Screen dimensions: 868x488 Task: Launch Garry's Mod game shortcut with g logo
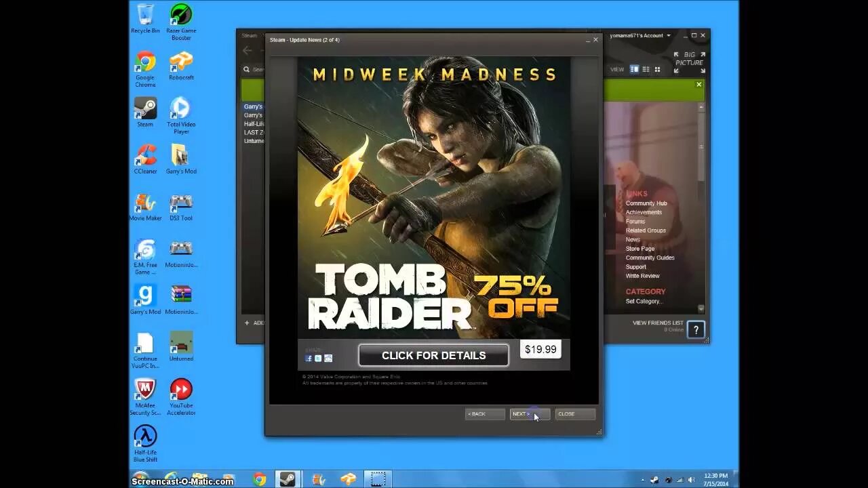(x=145, y=300)
